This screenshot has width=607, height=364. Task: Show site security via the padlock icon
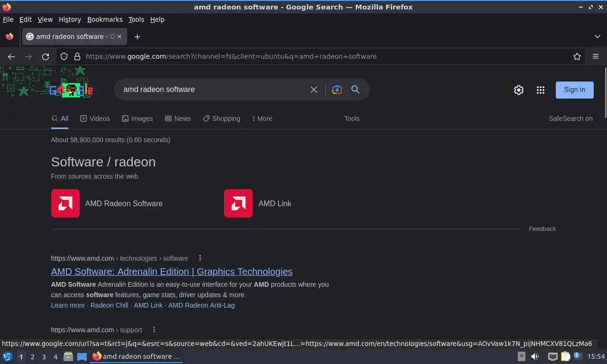(x=77, y=56)
